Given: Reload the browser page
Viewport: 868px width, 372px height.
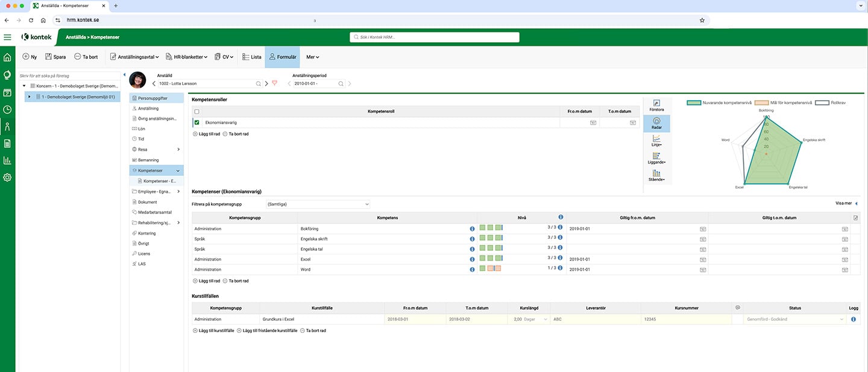Looking at the screenshot, I should pos(31,20).
